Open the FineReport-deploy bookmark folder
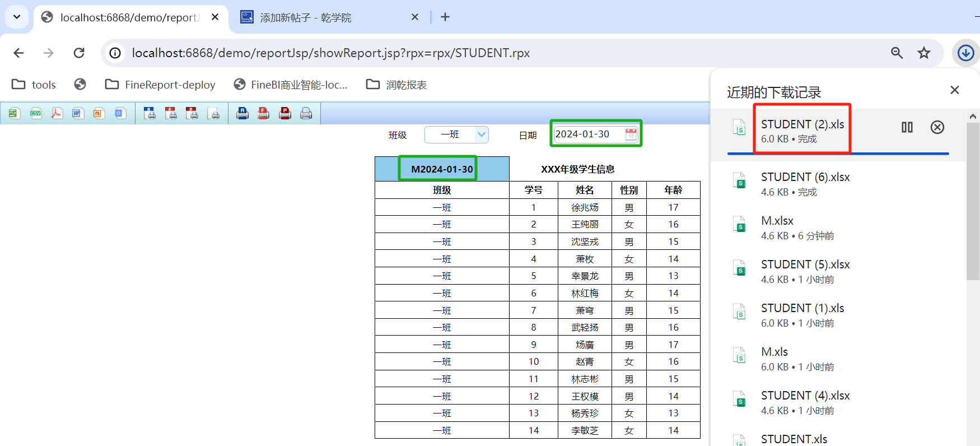 point(160,85)
